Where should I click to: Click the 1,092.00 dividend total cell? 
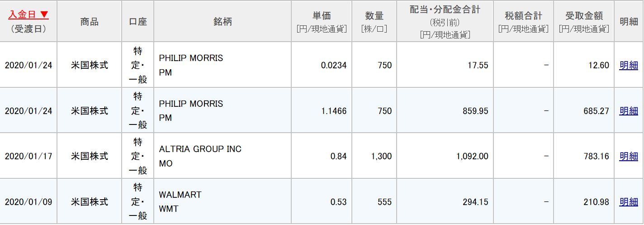pyautogui.click(x=445, y=156)
